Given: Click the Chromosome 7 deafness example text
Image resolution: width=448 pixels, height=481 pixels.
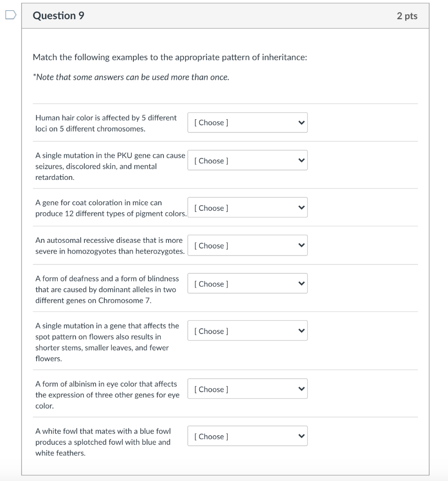Looking at the screenshot, I should pos(107,289).
